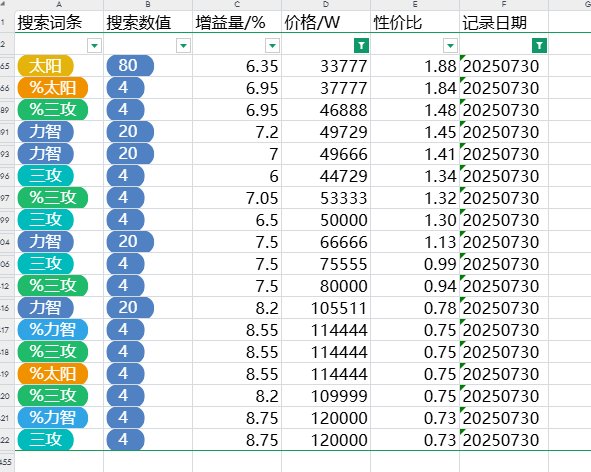Click the price cell 75555

coord(326,264)
